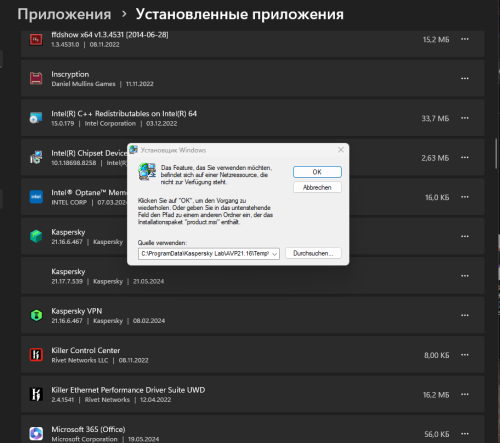Screen dimensions: 500x443
Task: Open more options for ffdshow x64
Action: click(465, 39)
